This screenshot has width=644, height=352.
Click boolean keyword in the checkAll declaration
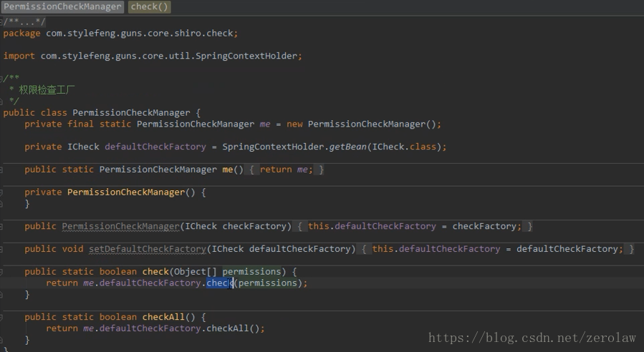[118, 317]
